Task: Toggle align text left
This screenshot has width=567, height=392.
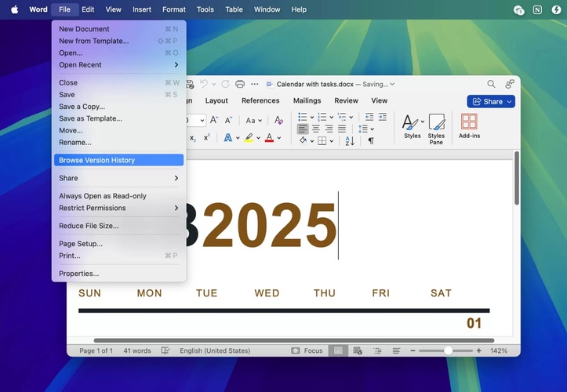Action: [303, 129]
